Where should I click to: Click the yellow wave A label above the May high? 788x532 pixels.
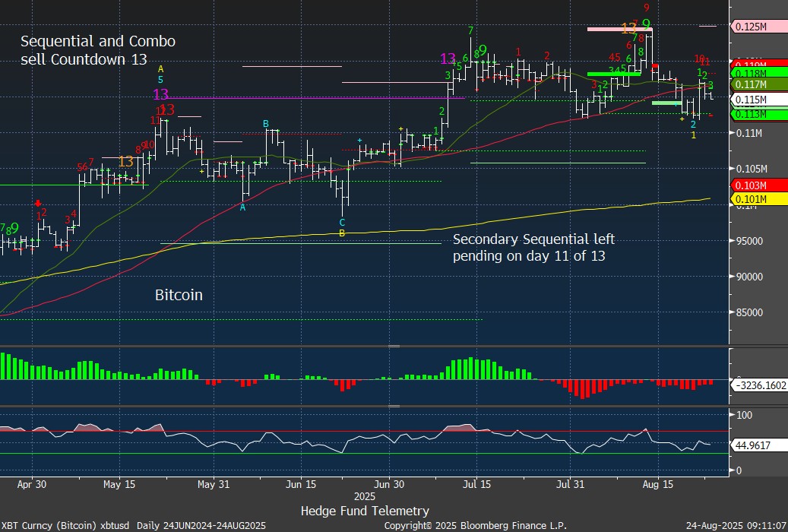point(161,69)
